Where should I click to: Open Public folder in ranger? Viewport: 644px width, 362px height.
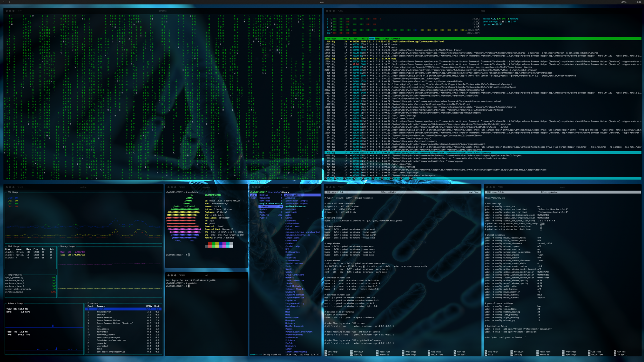271,218
